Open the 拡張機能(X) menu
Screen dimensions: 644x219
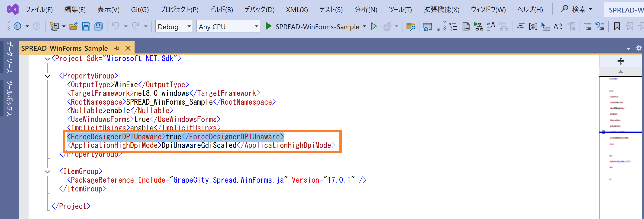(x=441, y=9)
